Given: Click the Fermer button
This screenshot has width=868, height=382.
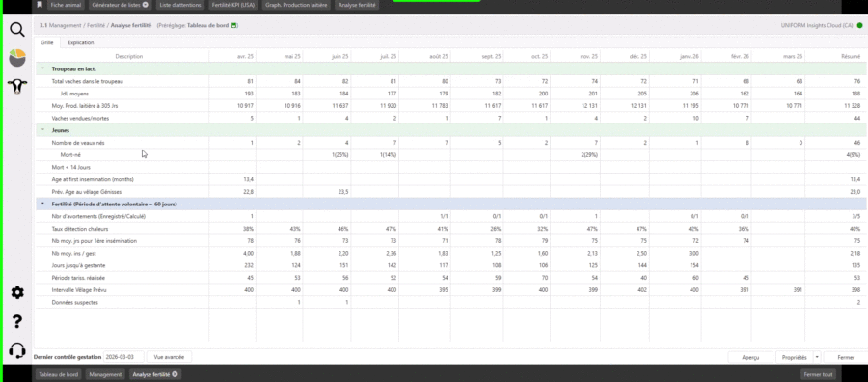Looking at the screenshot, I should (845, 358).
